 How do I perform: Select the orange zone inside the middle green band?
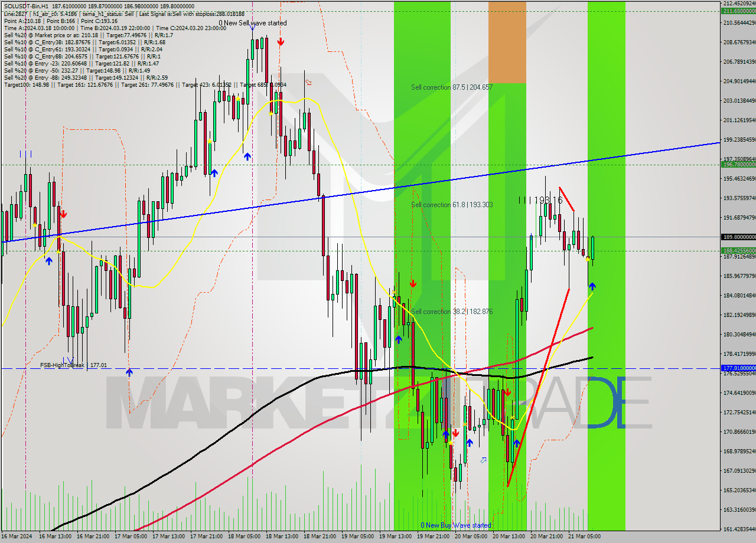pyautogui.click(x=507, y=42)
